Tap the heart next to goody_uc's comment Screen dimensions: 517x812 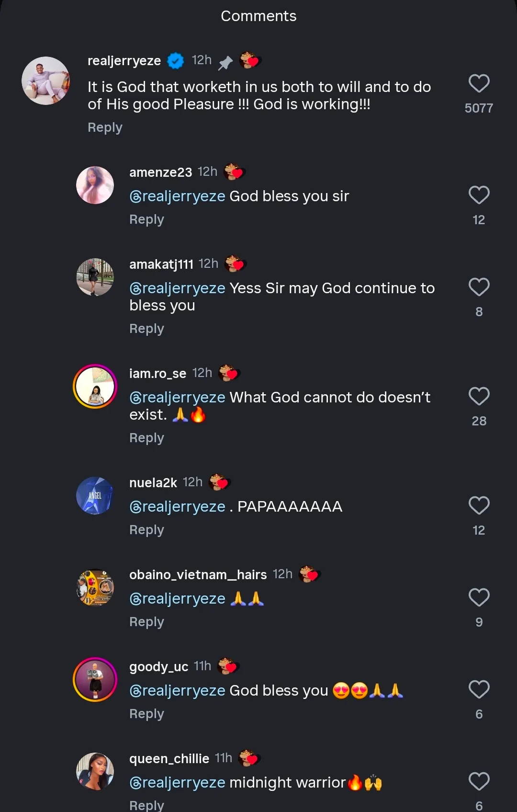(479, 690)
